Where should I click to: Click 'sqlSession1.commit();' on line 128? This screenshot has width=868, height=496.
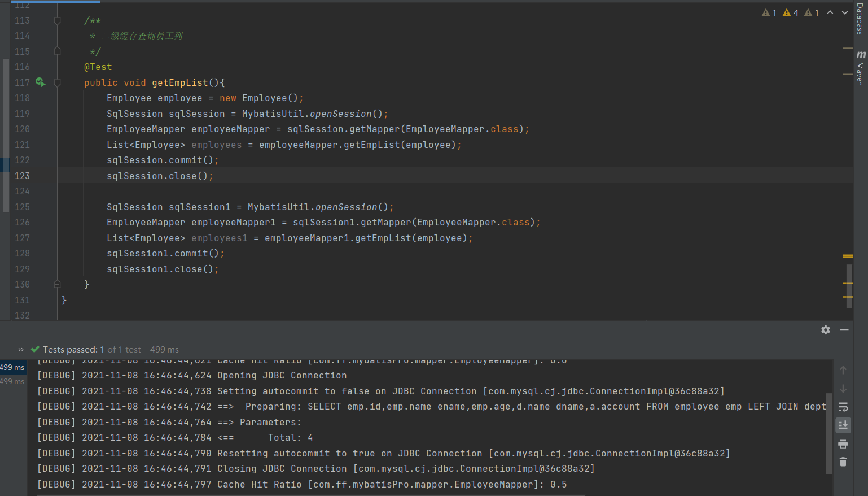(166, 253)
